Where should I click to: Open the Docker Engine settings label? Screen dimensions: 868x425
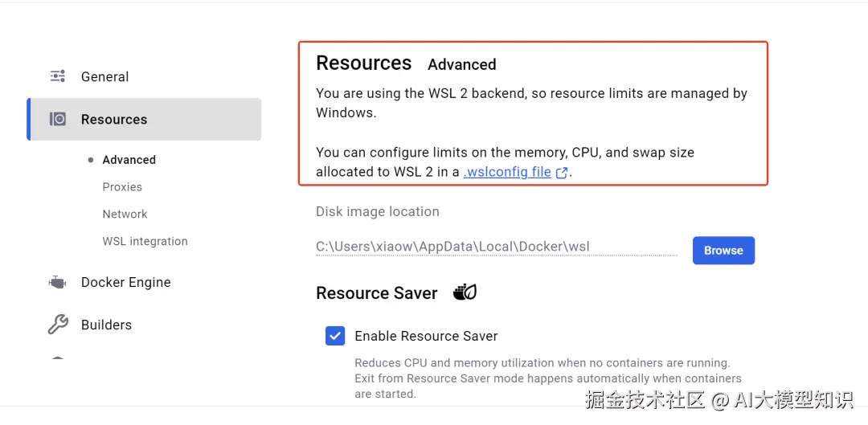point(125,283)
